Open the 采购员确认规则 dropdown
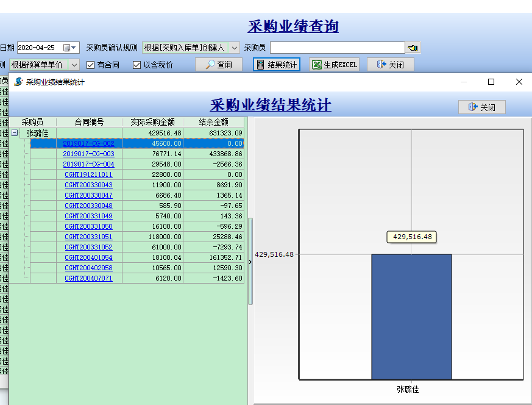532x405 pixels. tap(235, 48)
